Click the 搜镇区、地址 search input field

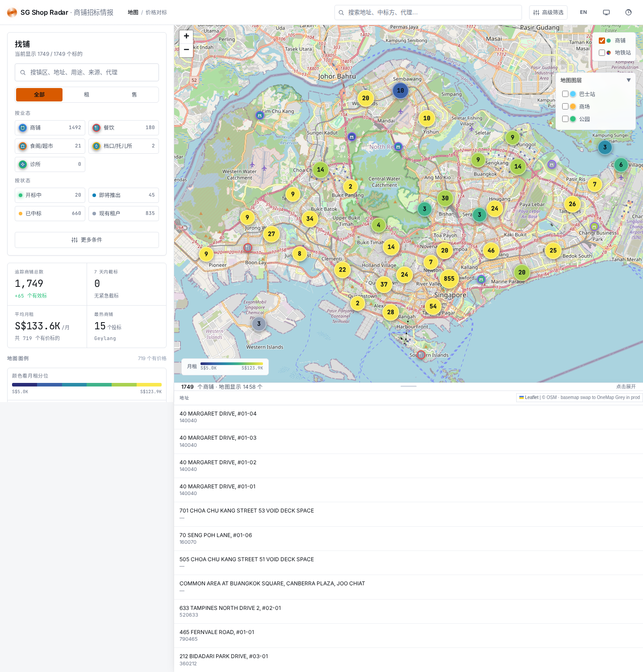(87, 72)
